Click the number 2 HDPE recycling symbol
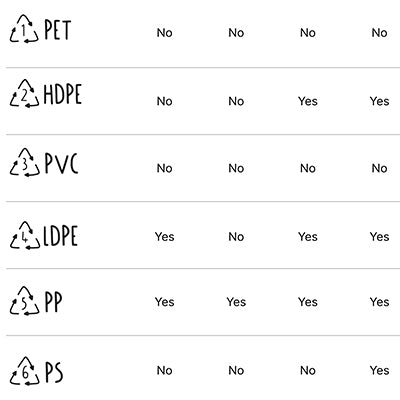 [24, 93]
